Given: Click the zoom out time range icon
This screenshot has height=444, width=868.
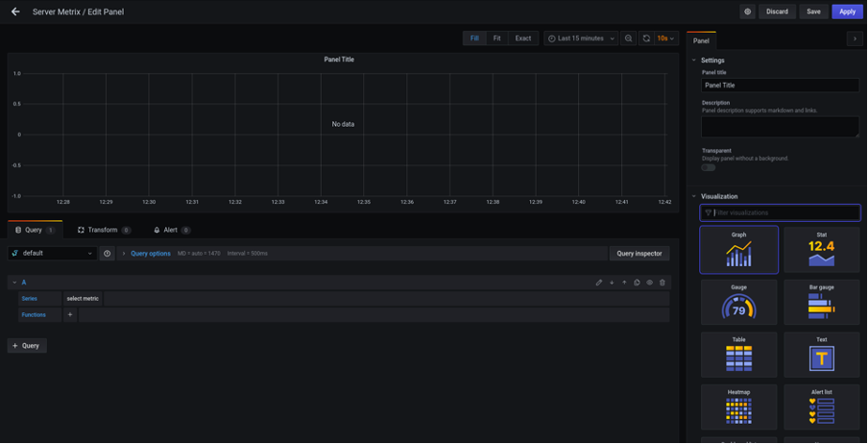Looking at the screenshot, I should 628,38.
